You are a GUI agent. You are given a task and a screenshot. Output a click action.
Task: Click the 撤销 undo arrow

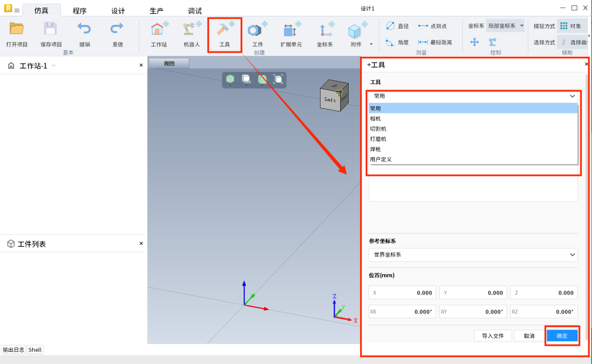(x=84, y=29)
